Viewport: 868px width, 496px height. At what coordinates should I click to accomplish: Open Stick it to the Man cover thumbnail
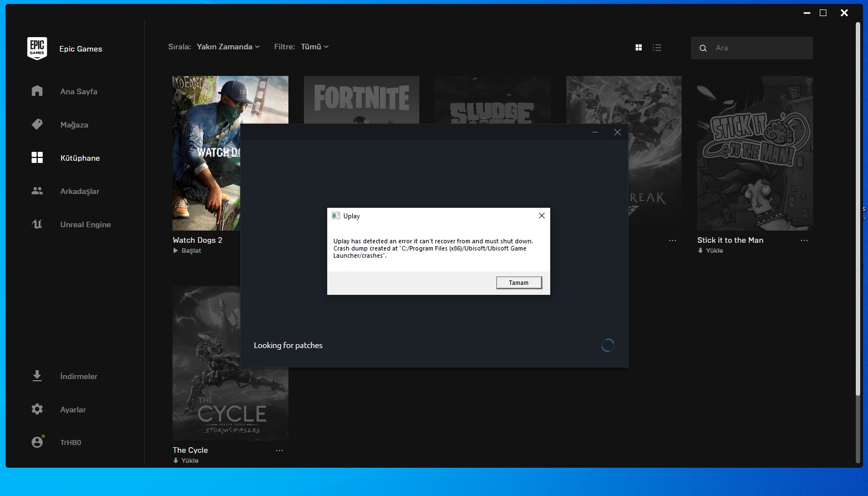point(755,153)
